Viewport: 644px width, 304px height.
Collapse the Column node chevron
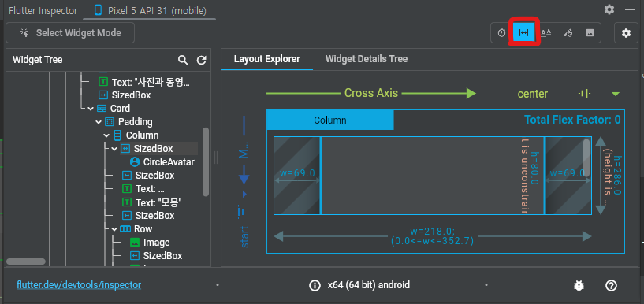[106, 135]
